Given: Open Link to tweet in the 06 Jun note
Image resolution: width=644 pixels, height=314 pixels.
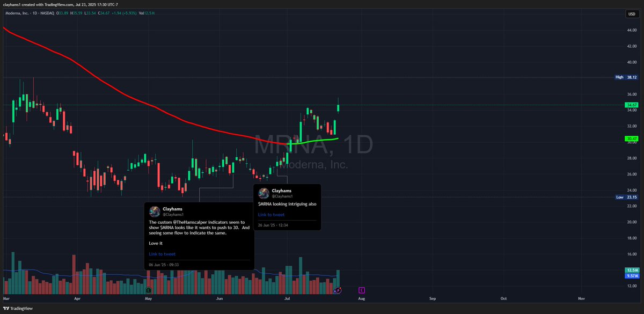Looking at the screenshot, I should (x=162, y=254).
